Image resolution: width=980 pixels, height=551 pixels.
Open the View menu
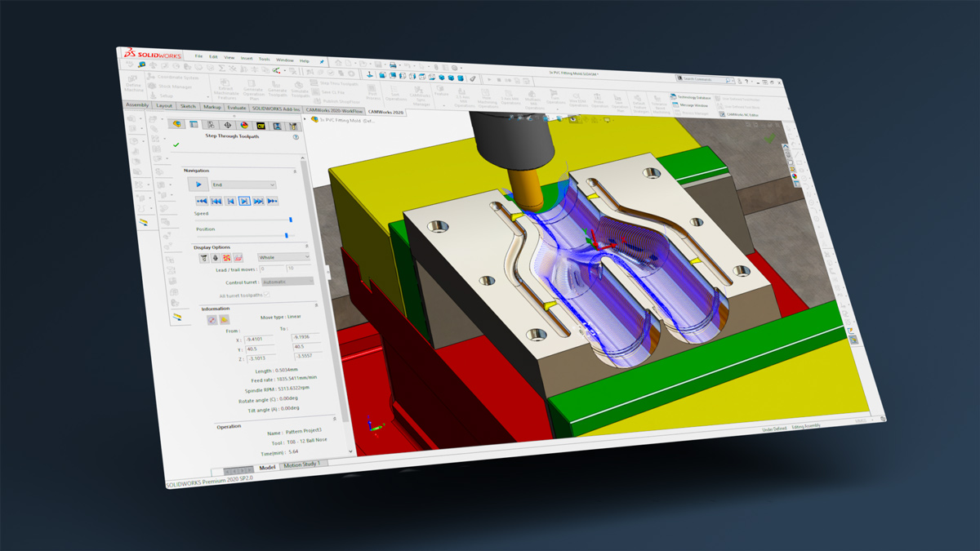pyautogui.click(x=229, y=58)
